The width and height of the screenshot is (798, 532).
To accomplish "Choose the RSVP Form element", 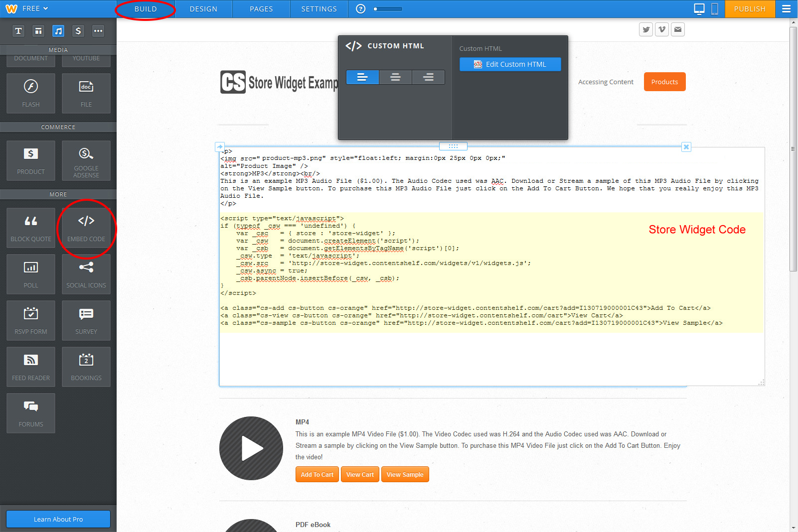I will coord(31,320).
